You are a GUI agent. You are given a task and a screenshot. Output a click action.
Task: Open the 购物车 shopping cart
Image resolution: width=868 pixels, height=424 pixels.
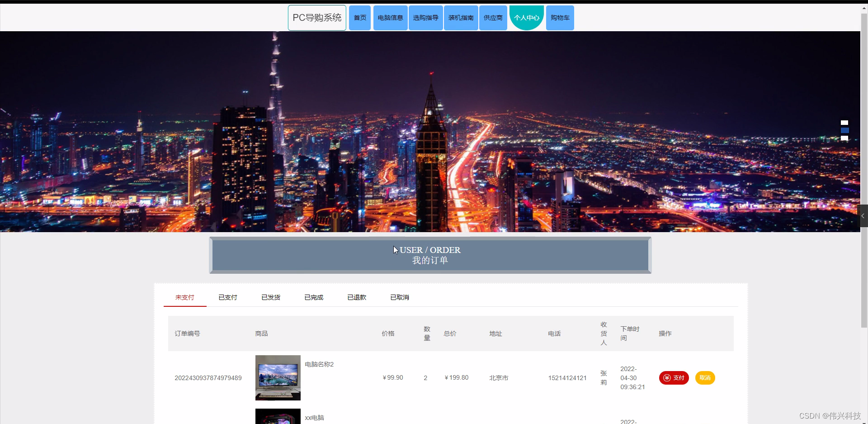[560, 18]
